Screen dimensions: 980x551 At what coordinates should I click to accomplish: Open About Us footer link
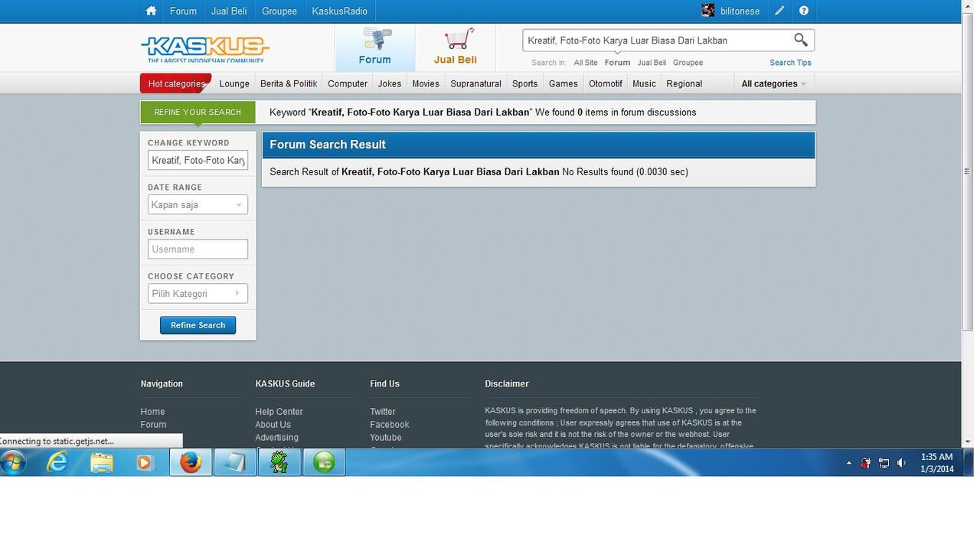point(273,425)
